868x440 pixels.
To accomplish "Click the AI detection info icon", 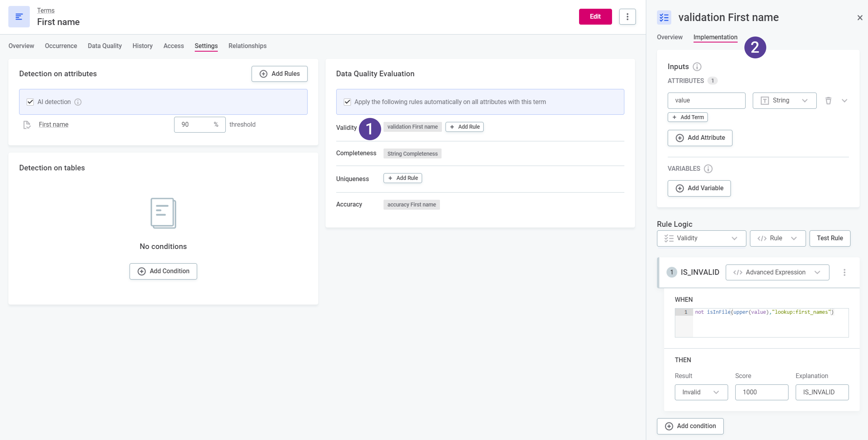I will [78, 102].
